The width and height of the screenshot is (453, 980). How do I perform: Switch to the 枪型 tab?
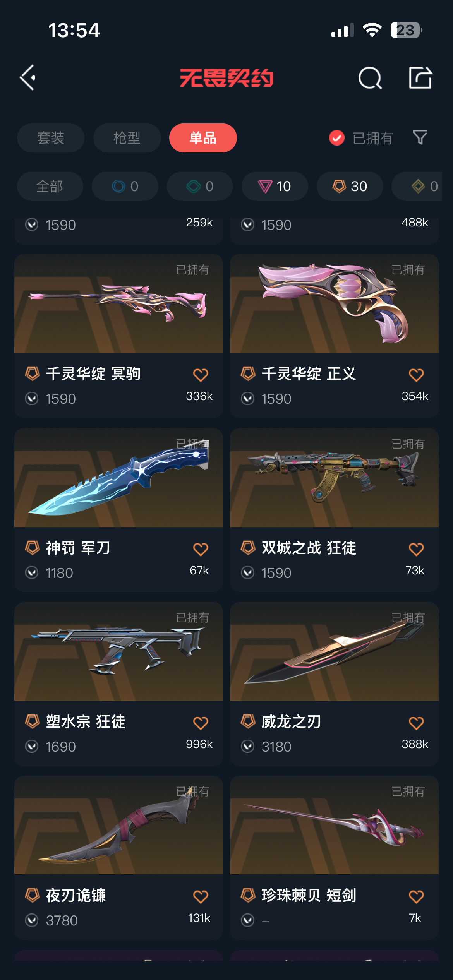point(127,138)
